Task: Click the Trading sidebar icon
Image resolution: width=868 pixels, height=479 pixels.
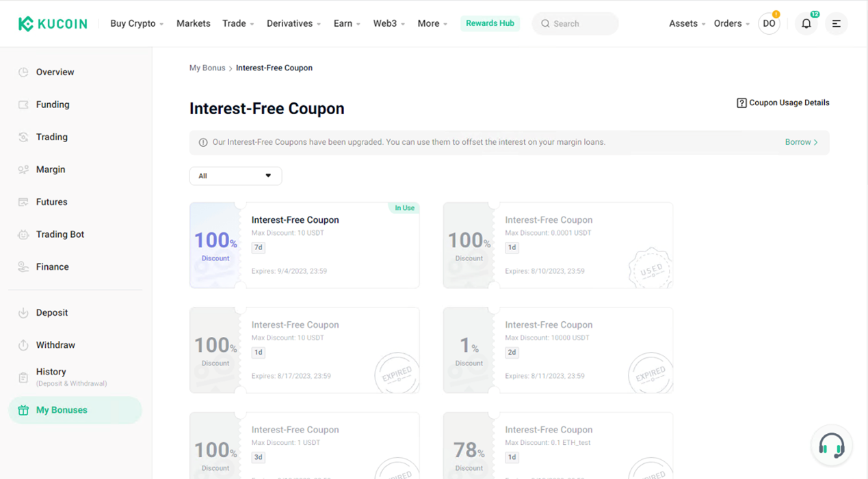Action: click(23, 137)
